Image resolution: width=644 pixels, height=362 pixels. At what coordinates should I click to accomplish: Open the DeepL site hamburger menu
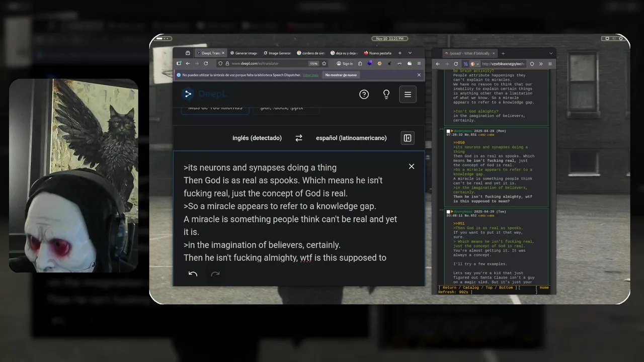[408, 94]
